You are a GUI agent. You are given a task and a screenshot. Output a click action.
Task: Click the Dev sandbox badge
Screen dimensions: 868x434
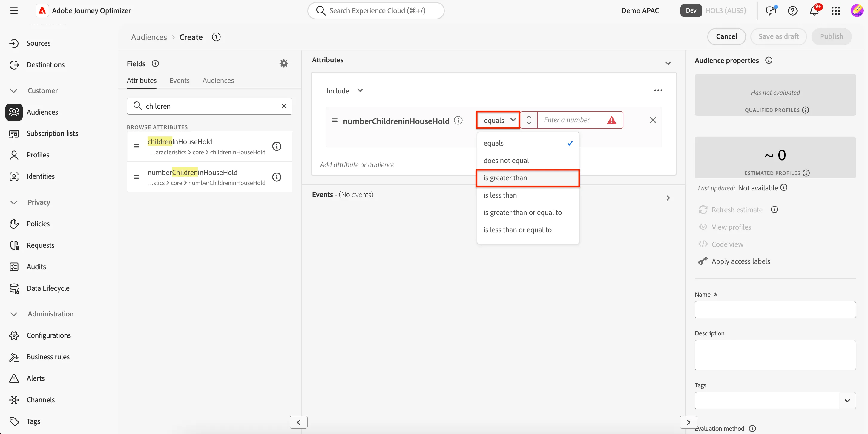click(691, 10)
